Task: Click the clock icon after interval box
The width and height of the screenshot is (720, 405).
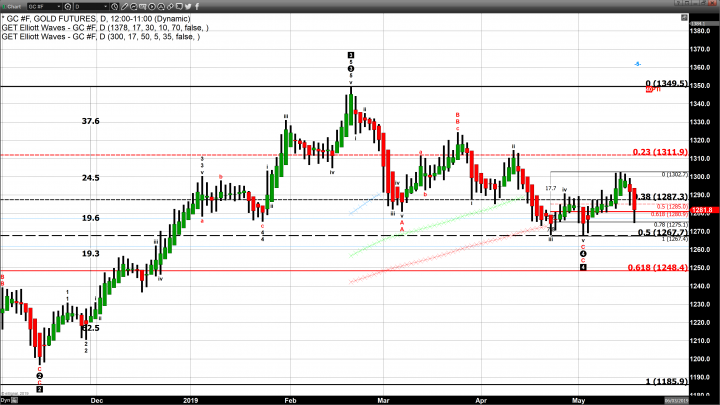Action: (114, 6)
